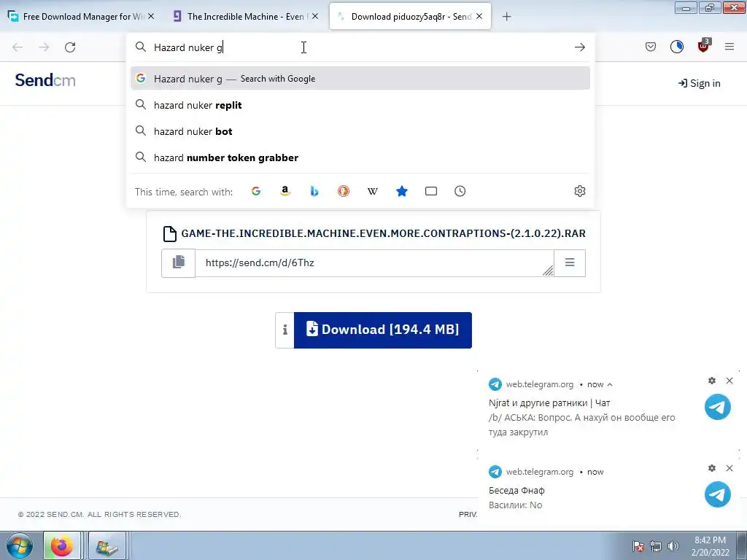Image resolution: width=747 pixels, height=560 pixels.
Task: Dismiss the Беседа Фнаф notification
Action: click(729, 468)
